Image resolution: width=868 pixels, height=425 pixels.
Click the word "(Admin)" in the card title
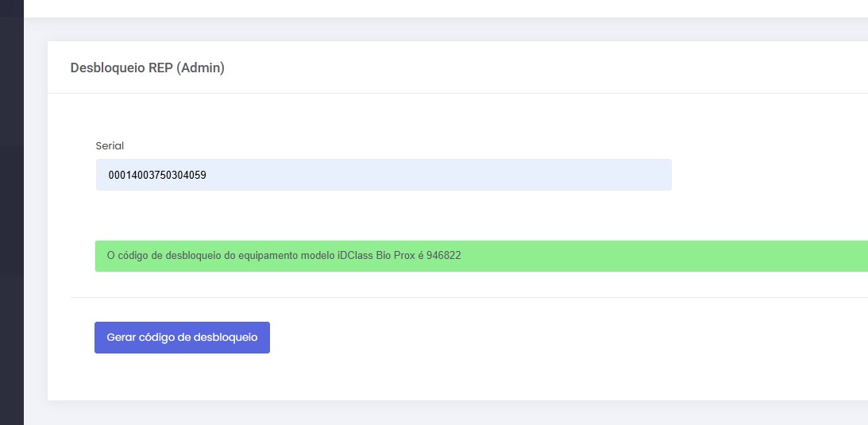pos(200,68)
